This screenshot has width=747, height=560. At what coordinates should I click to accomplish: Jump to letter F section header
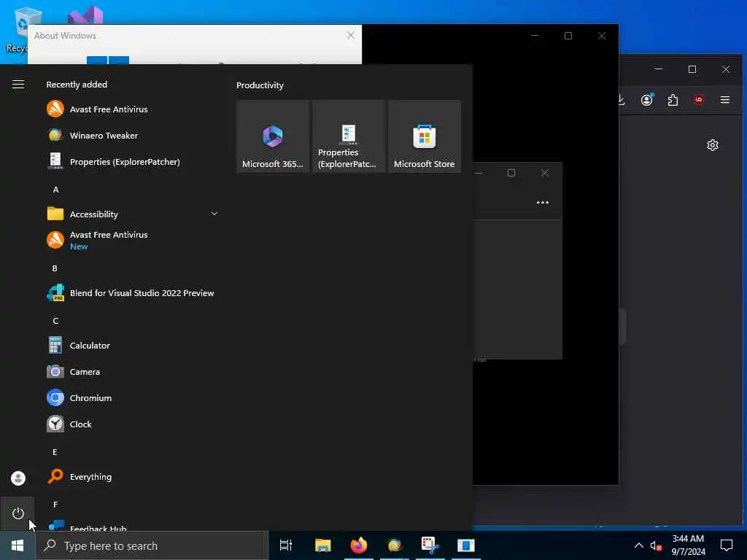click(x=55, y=505)
